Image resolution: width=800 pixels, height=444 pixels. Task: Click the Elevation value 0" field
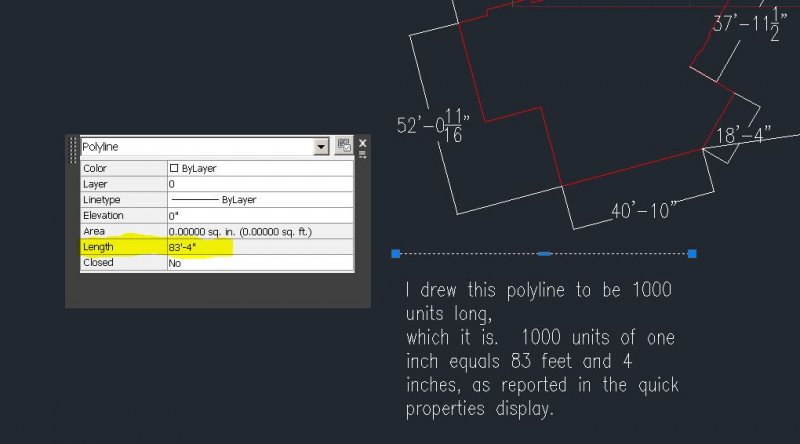click(x=260, y=216)
